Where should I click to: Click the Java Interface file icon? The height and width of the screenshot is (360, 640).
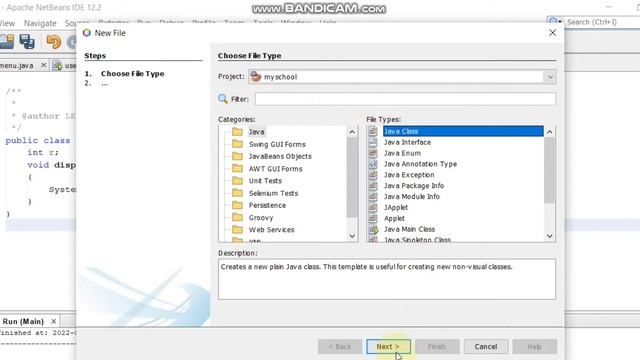373,142
